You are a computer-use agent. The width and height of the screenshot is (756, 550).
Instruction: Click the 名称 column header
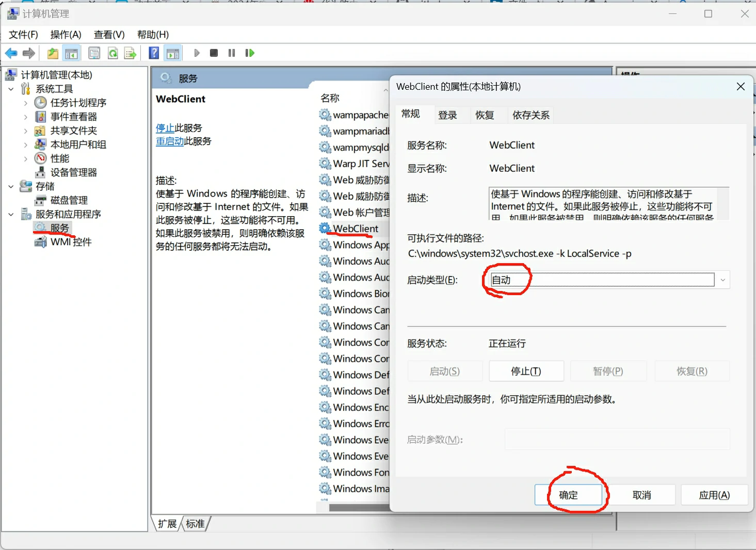click(330, 98)
